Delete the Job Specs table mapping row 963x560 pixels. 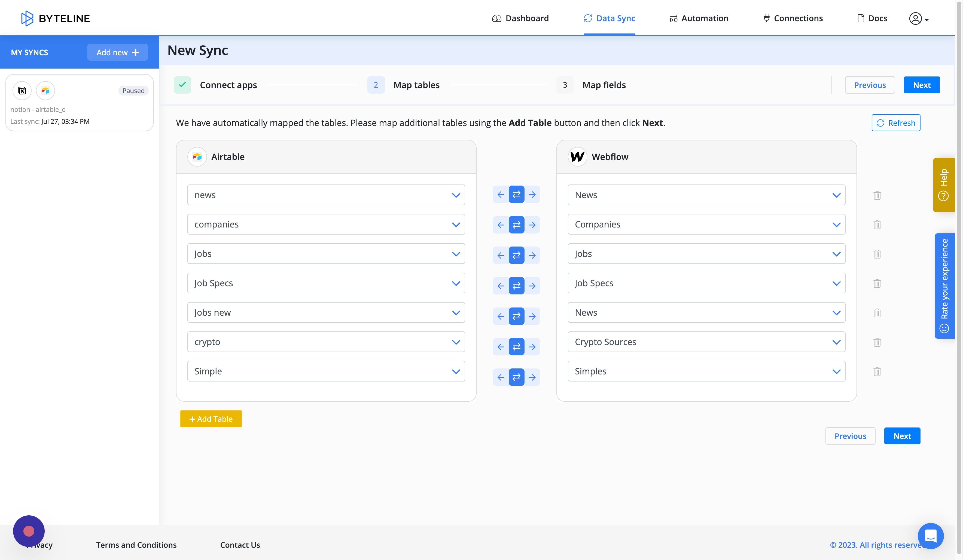877,283
